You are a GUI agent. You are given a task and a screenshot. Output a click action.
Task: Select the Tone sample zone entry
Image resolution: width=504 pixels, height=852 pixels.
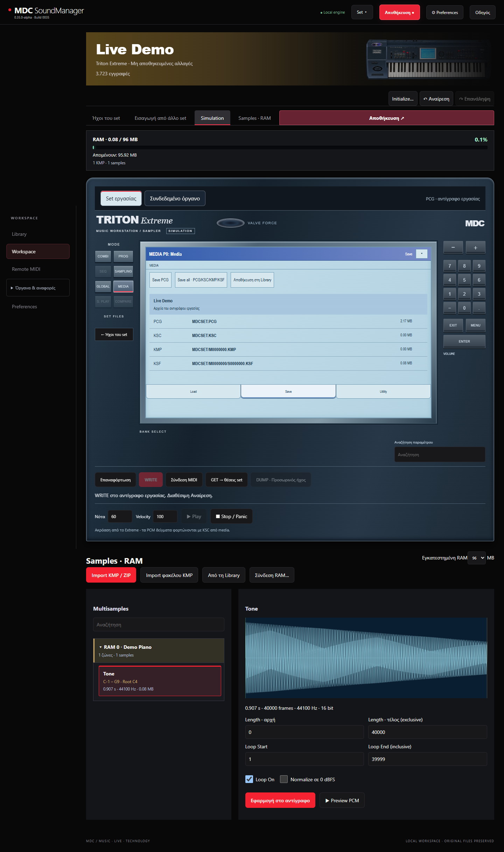(x=160, y=681)
